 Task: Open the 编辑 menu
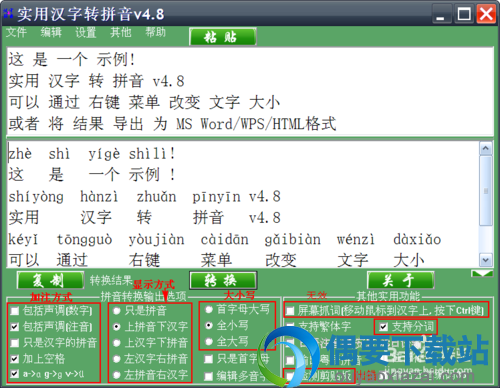coord(51,32)
